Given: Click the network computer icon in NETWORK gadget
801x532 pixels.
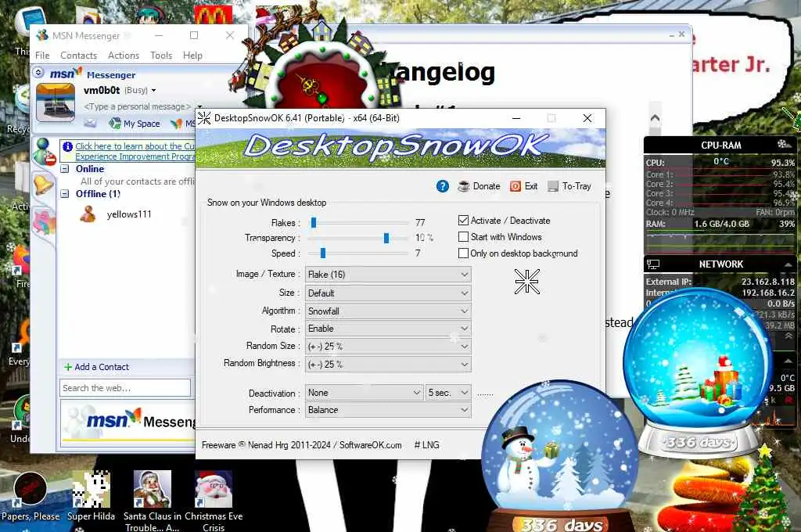Looking at the screenshot, I should [653, 264].
